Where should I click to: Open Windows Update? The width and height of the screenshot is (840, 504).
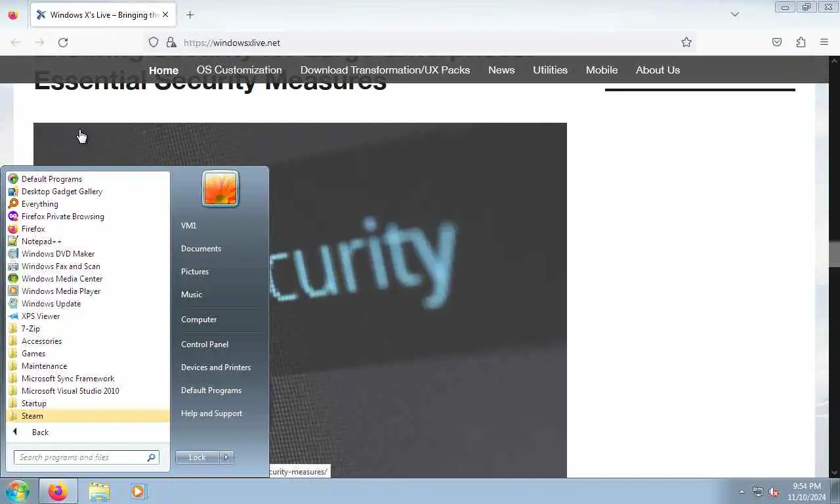88,304
